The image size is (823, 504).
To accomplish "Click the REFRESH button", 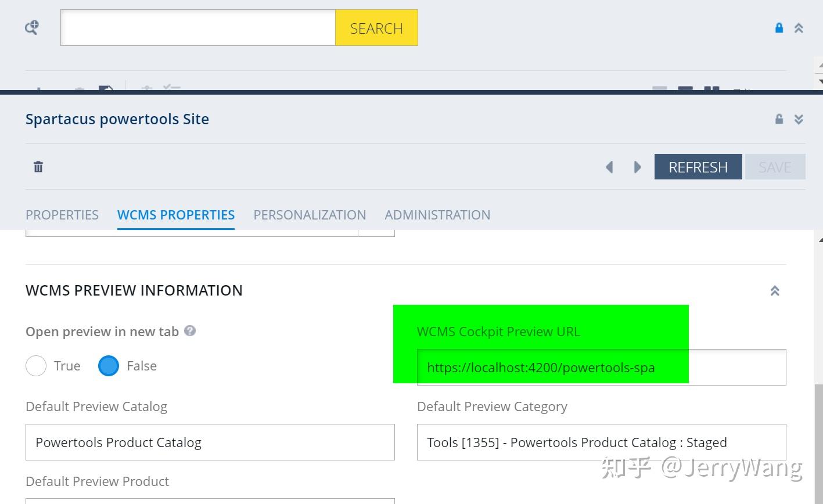I will (698, 167).
